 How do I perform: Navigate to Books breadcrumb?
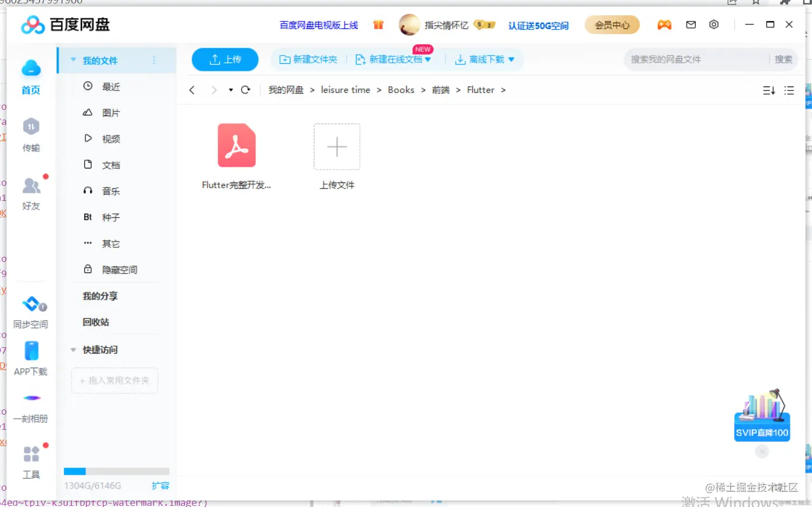click(x=401, y=90)
